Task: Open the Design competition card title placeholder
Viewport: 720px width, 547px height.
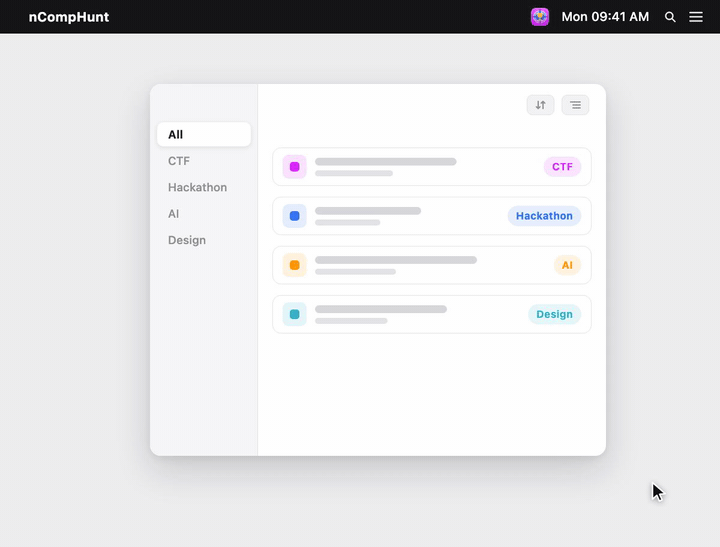Action: click(x=381, y=309)
